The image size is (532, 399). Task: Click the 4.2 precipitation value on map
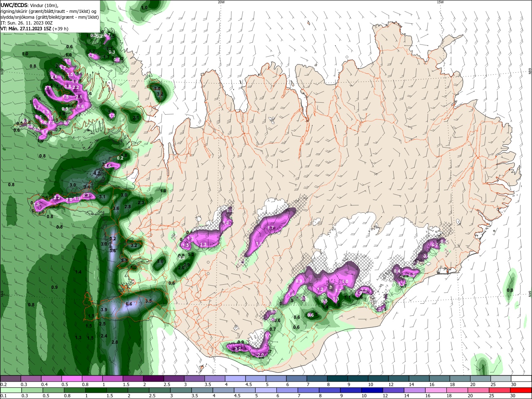pos(98,173)
